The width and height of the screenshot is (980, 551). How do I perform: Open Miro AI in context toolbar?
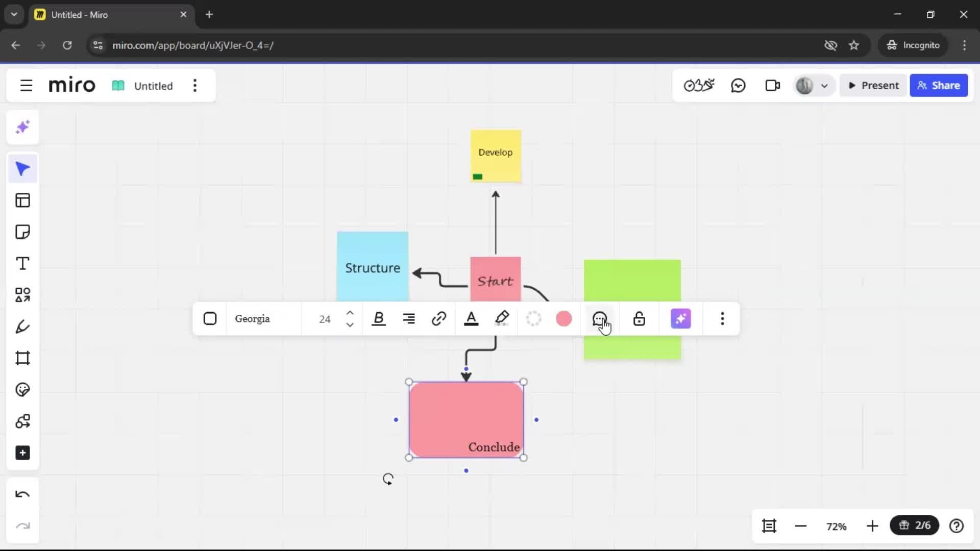click(680, 319)
